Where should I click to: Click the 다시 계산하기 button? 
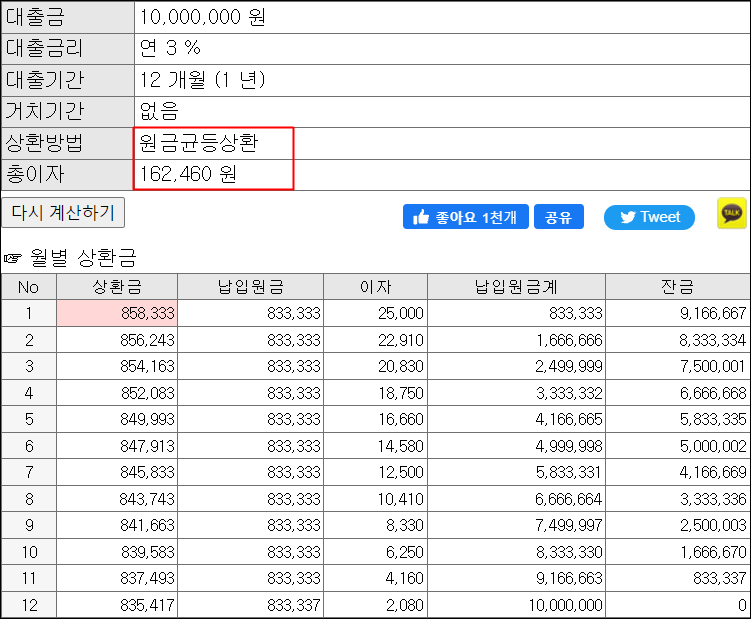(x=63, y=213)
